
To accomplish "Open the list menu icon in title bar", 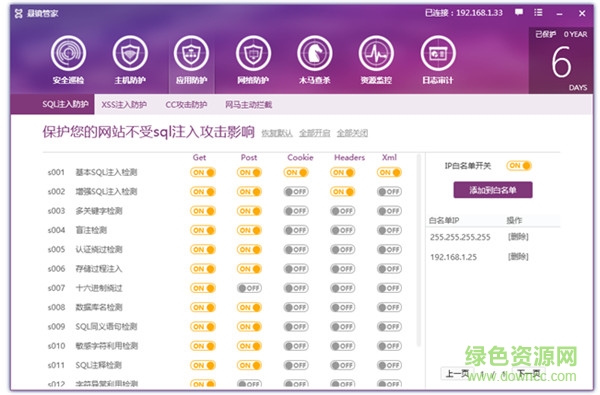I will pyautogui.click(x=538, y=13).
